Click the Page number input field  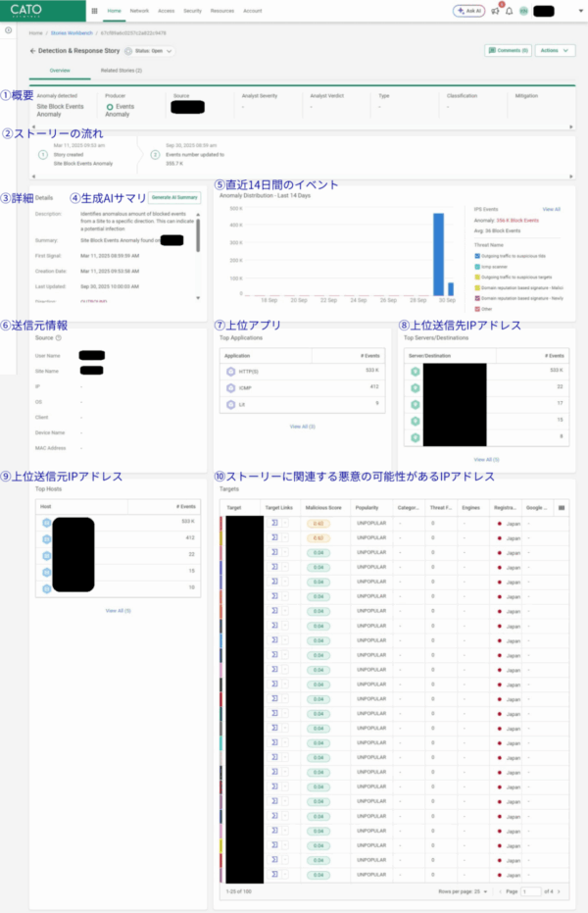click(531, 891)
